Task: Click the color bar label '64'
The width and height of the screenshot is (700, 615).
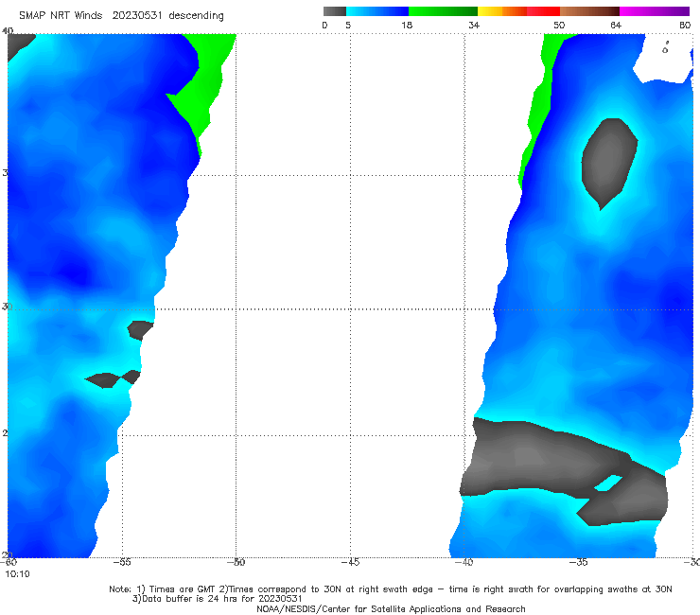Action: pos(616,25)
